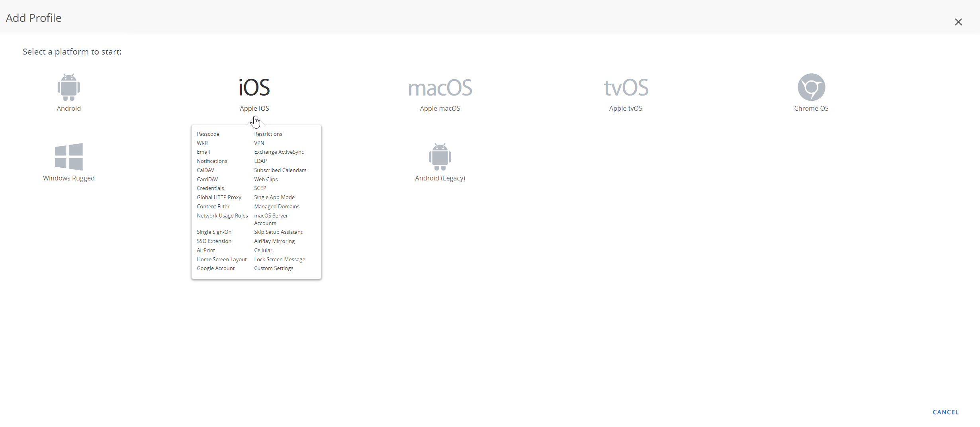980x427 pixels.
Task: Click 'Subscribed Calendars' in the popup
Action: point(280,170)
